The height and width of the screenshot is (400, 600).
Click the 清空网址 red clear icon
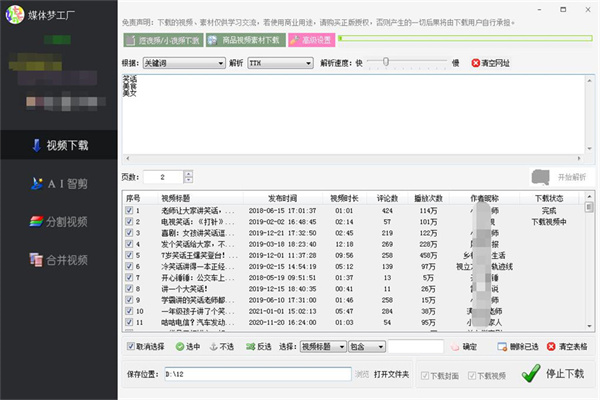pos(476,63)
